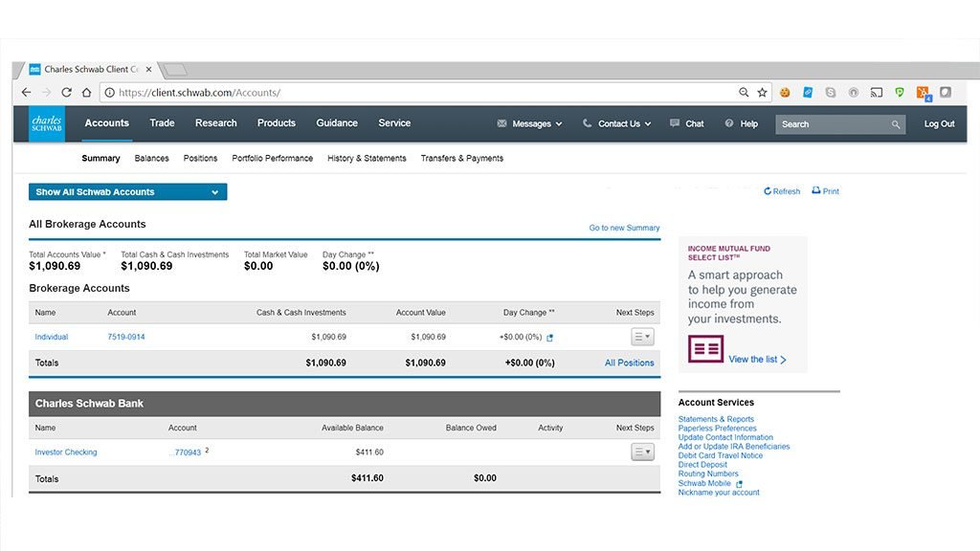The height and width of the screenshot is (551, 980).
Task: Open the Trade main menu
Action: tap(162, 123)
